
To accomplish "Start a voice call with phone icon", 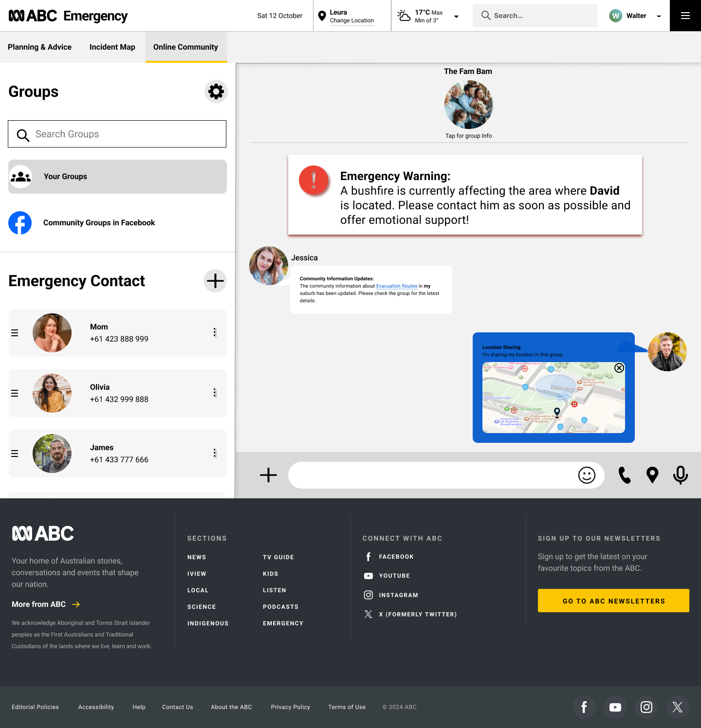I will pyautogui.click(x=625, y=475).
